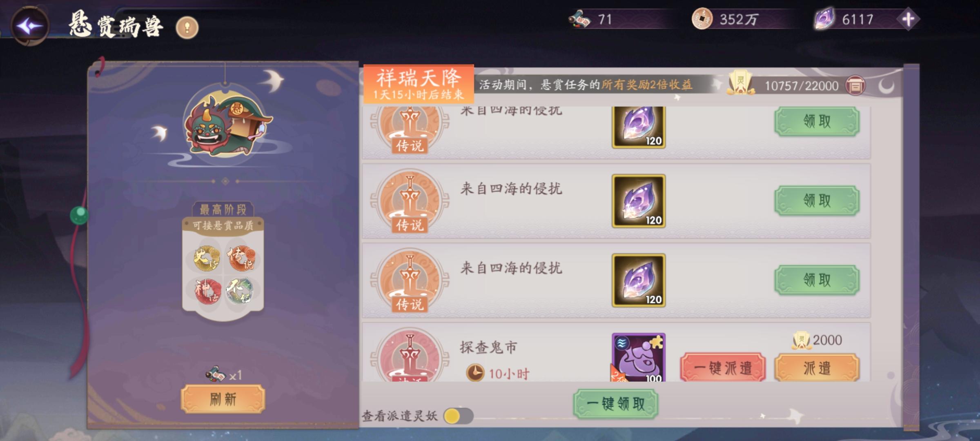Click 一键派遣 for 探查鬼市 task
This screenshot has height=441, width=980.
coord(723,367)
